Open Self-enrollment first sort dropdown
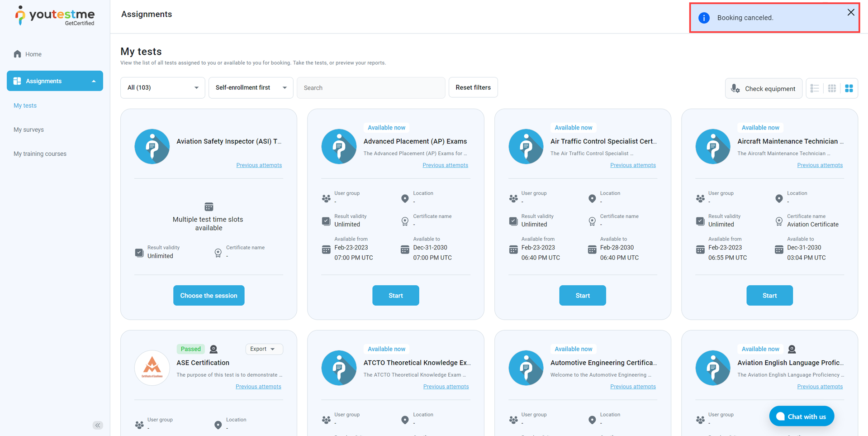868x436 pixels. click(x=251, y=88)
